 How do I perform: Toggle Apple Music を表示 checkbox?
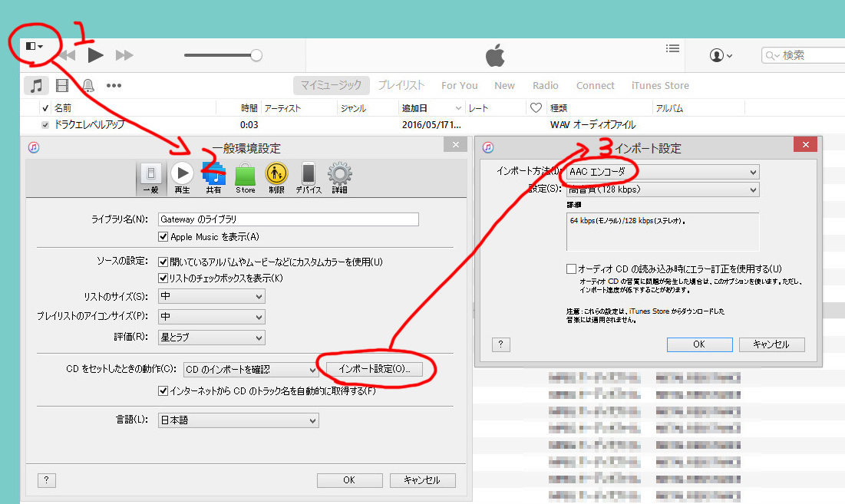point(163,236)
